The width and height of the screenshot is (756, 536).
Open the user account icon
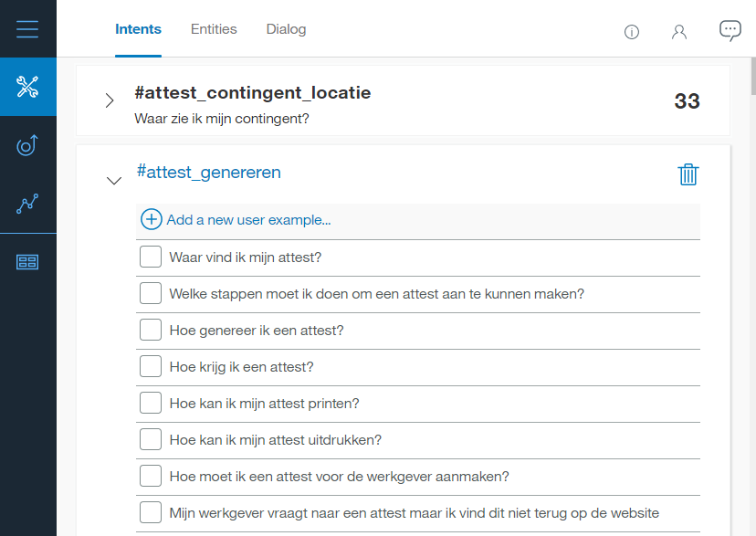(678, 32)
